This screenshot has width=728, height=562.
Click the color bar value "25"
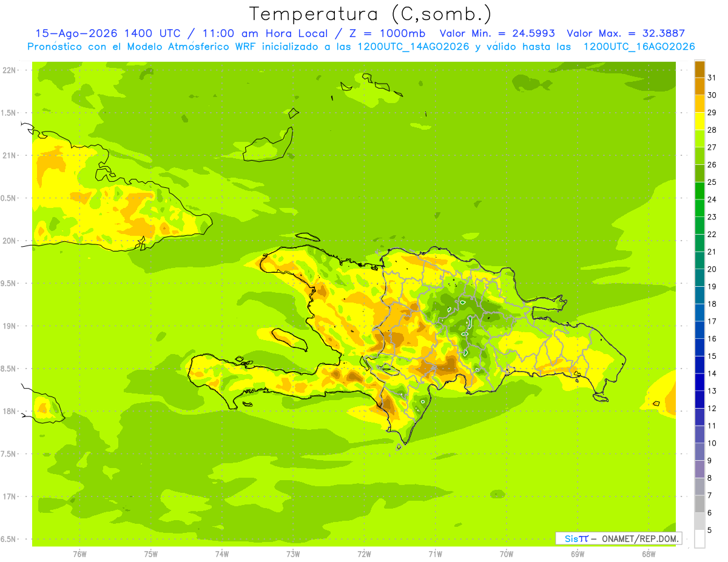coord(712,182)
